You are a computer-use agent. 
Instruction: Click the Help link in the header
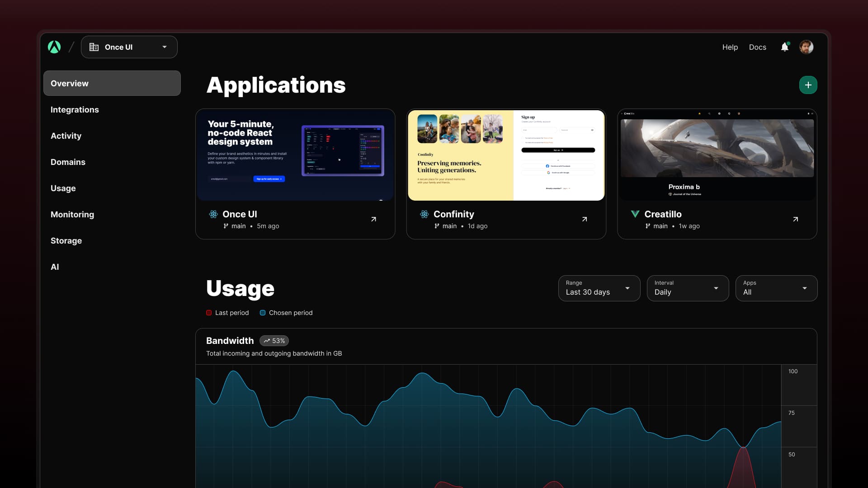730,47
